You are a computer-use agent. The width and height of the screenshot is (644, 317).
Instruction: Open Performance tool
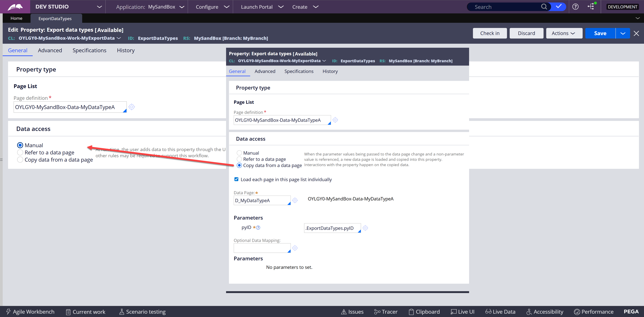point(594,312)
